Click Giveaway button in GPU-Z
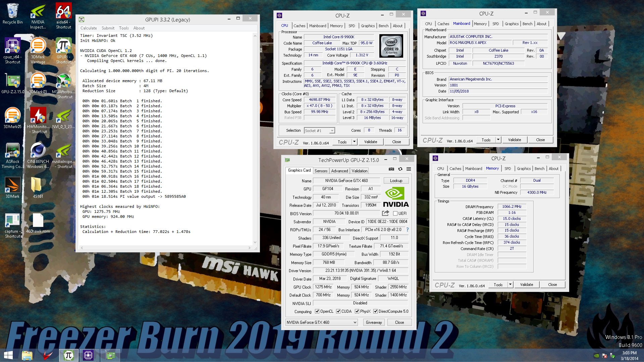This screenshot has width=644, height=362. pos(374,322)
